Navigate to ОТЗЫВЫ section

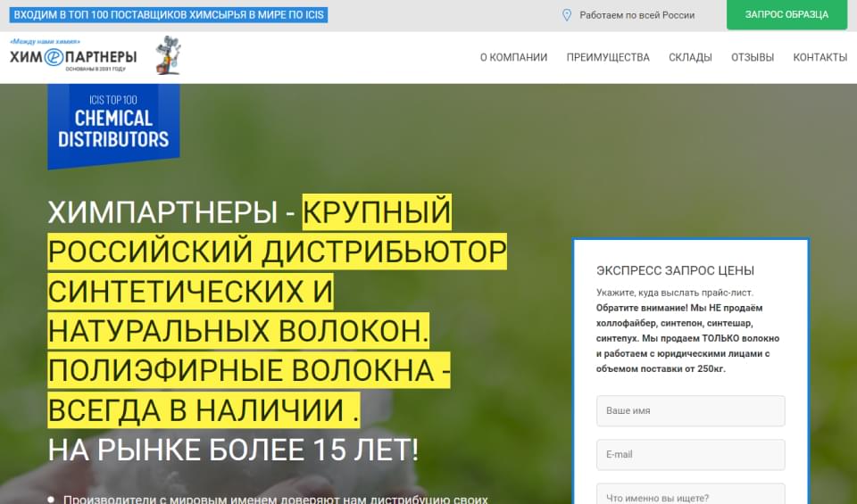click(x=753, y=57)
